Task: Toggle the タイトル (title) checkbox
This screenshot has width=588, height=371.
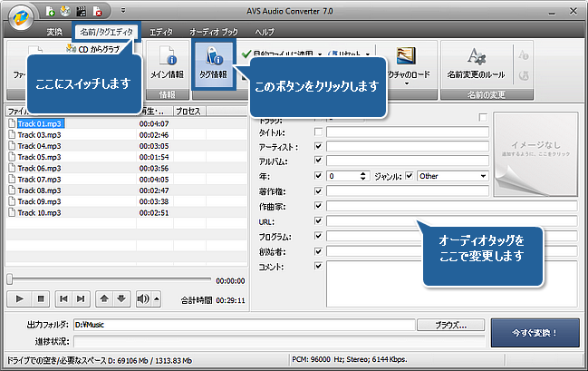Action: [318, 132]
